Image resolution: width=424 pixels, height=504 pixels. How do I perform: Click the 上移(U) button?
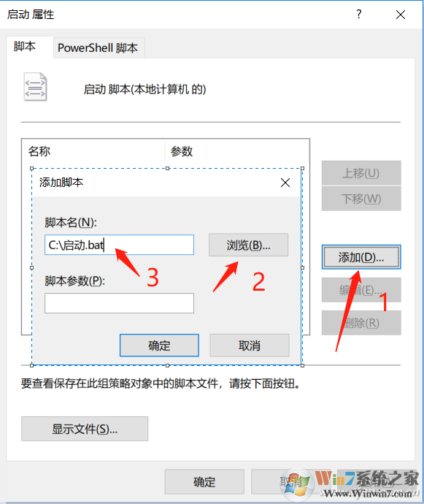(361, 173)
